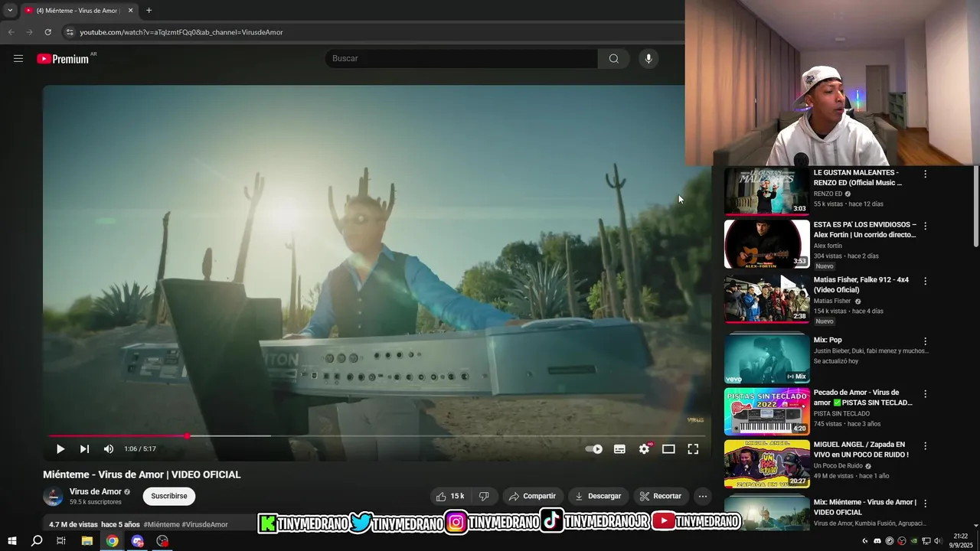980x551 pixels.
Task: Open the Windows Start menu
Action: (x=11, y=541)
